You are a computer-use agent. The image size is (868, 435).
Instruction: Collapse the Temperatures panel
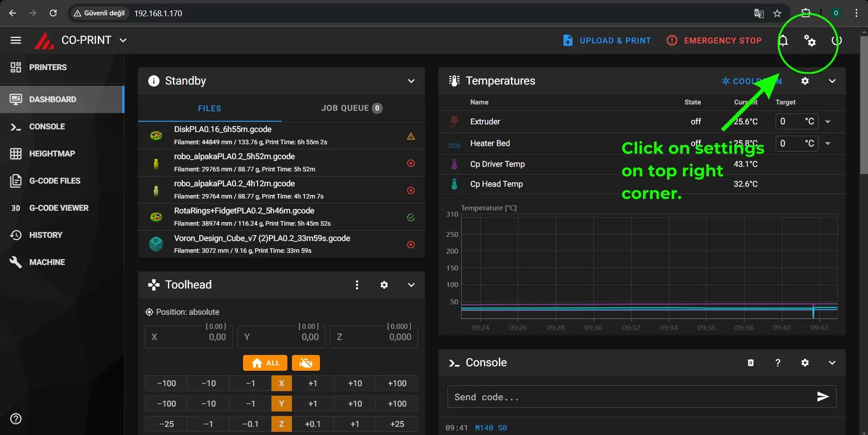pyautogui.click(x=832, y=81)
